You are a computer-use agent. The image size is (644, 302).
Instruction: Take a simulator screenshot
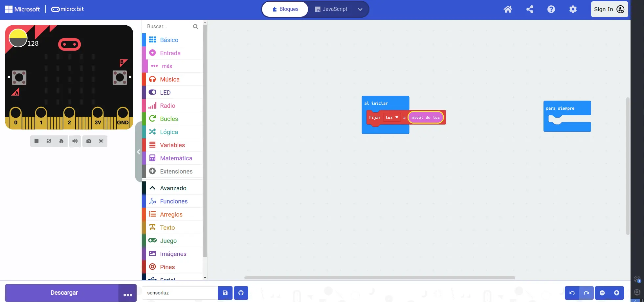click(x=89, y=141)
